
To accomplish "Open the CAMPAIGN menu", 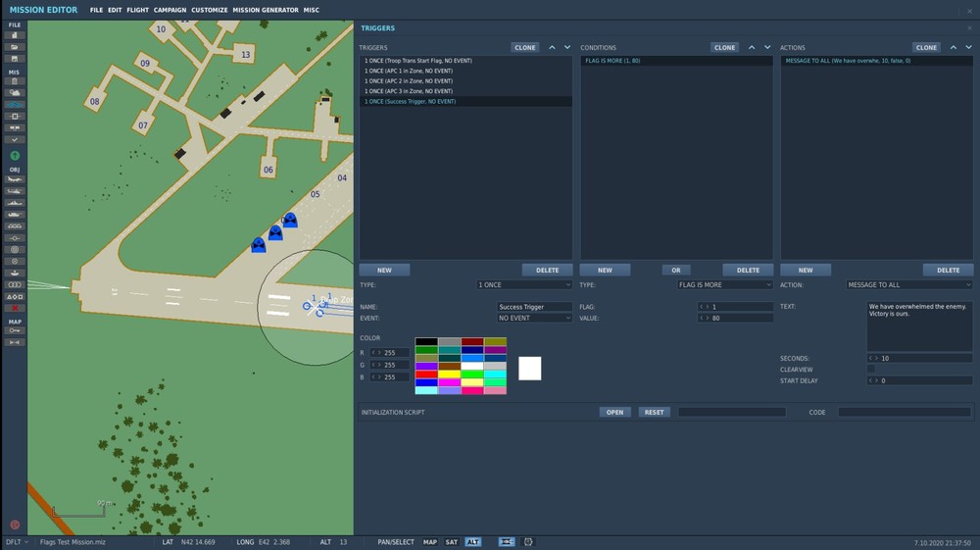I will tap(170, 10).
